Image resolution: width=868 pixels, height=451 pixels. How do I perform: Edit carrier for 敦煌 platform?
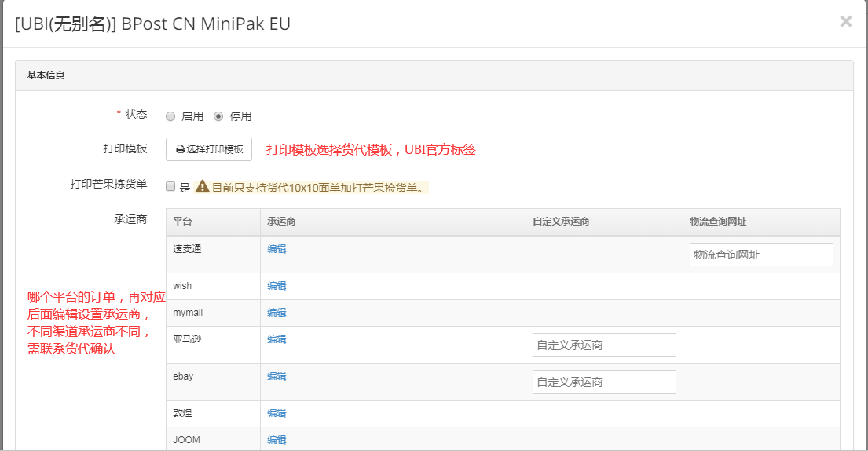277,413
